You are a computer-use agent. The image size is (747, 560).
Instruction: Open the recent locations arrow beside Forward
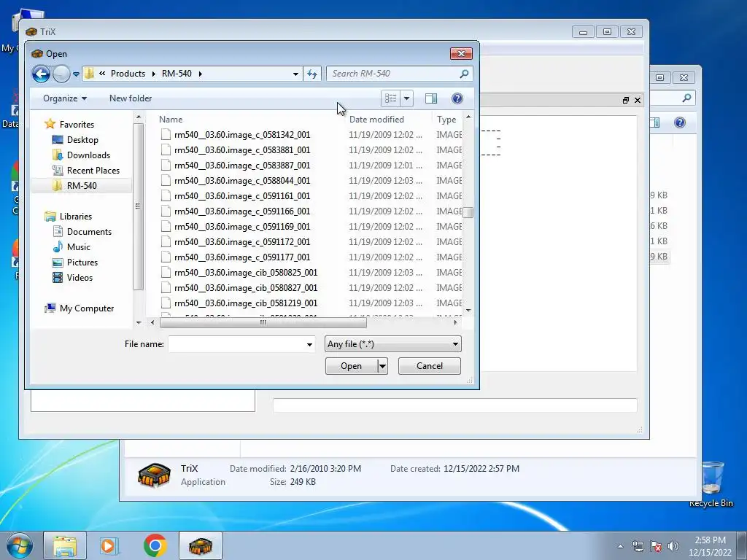(76, 74)
